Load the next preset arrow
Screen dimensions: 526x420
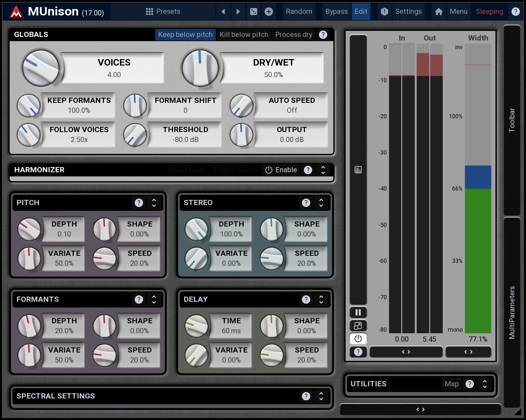pos(238,12)
